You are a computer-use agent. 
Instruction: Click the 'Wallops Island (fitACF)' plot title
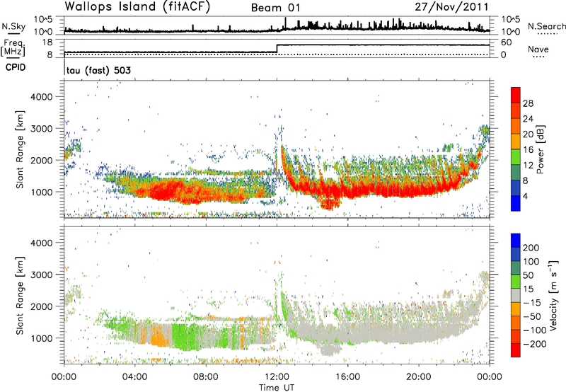click(x=137, y=6)
